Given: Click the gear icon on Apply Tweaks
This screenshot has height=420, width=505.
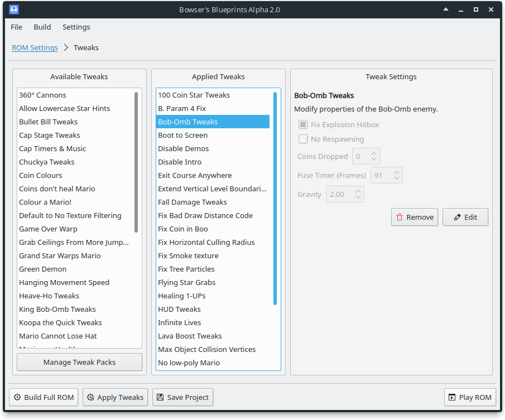Looking at the screenshot, I should [90, 397].
